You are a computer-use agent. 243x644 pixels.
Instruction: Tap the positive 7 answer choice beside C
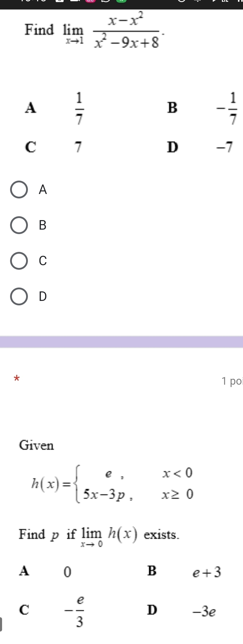[x=78, y=147]
